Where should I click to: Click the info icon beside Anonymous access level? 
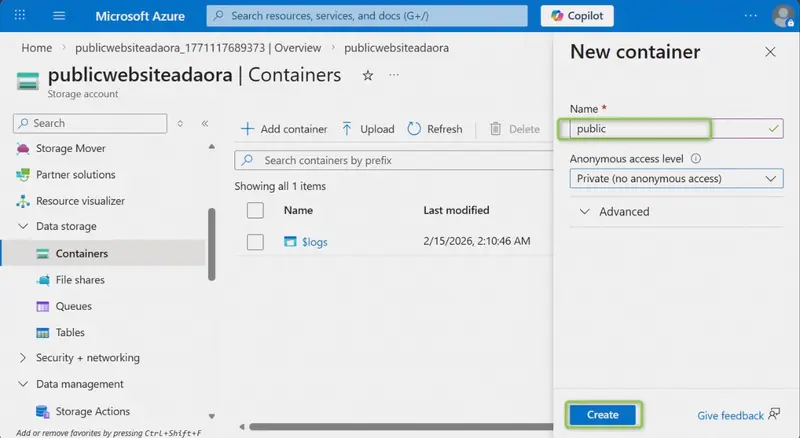pyautogui.click(x=695, y=159)
